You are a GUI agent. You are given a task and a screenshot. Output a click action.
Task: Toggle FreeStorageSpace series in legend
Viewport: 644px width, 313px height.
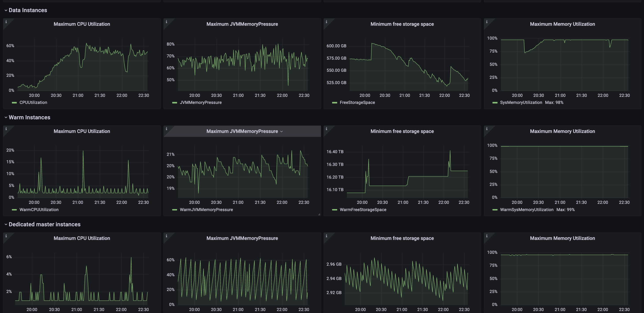[357, 102]
